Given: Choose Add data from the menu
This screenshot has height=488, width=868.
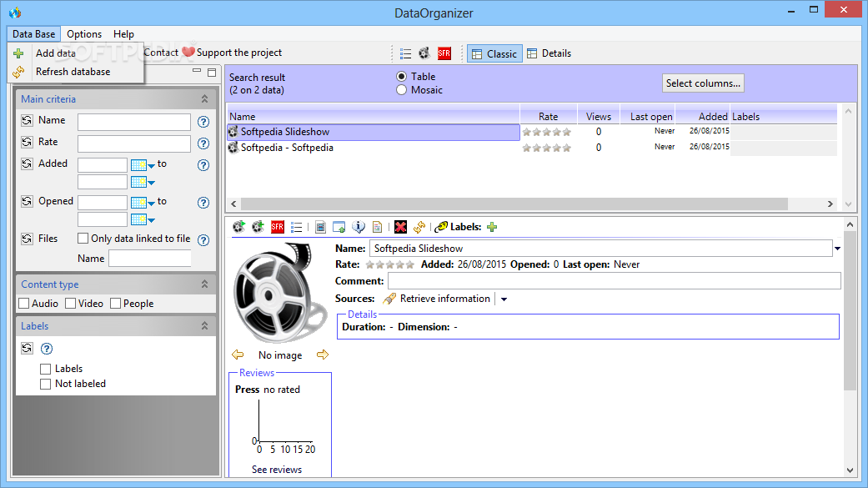Looking at the screenshot, I should pos(55,53).
